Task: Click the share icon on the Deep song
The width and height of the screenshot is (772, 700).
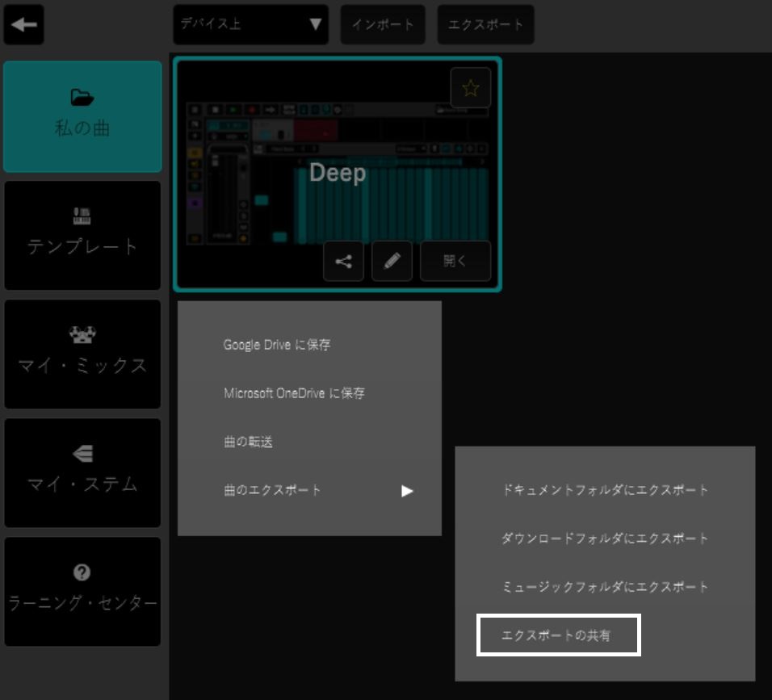Action: (344, 261)
